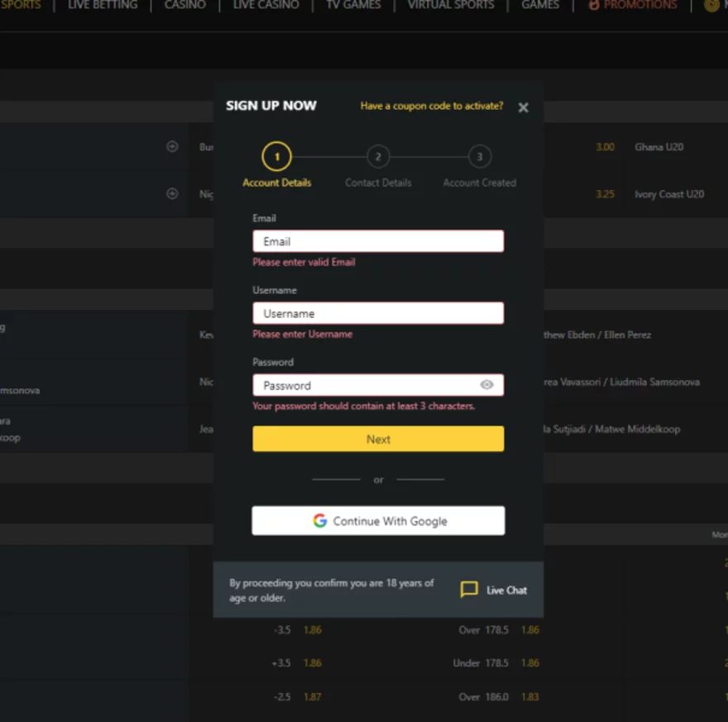Open the Live Casino menu
Screen dimensions: 728x722
pyautogui.click(x=266, y=5)
